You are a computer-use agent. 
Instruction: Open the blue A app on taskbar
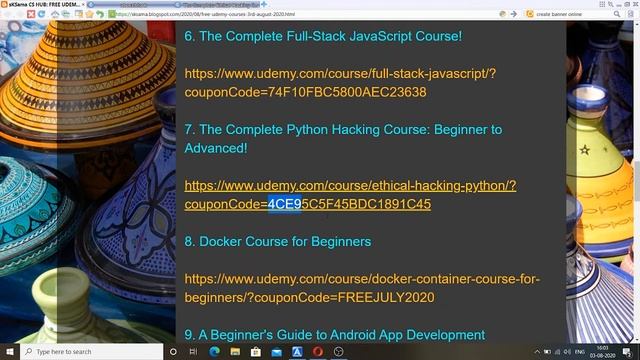[x=297, y=351]
